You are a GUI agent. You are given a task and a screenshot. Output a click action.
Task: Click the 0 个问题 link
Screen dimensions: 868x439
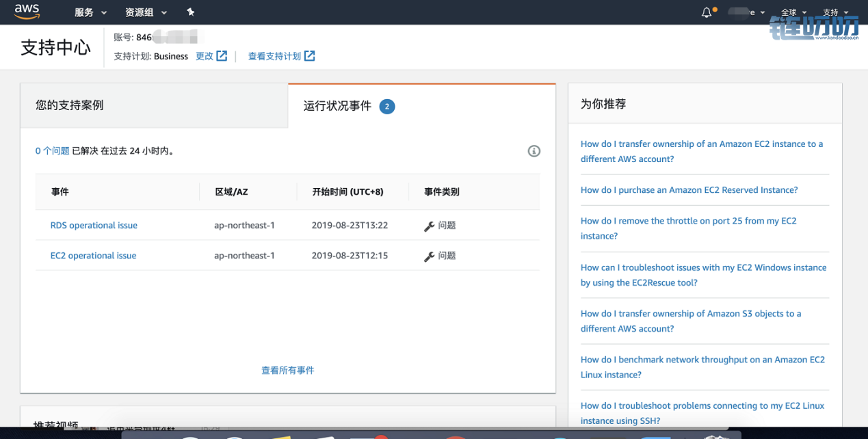52,150
